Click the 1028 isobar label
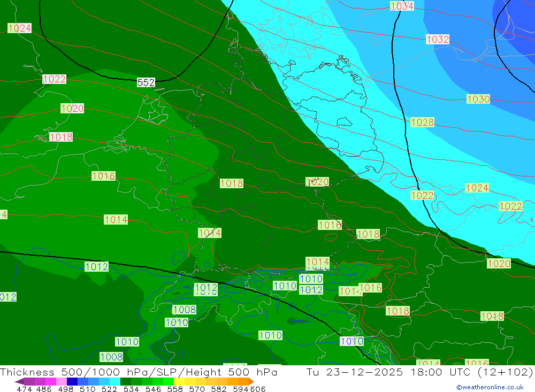The height and width of the screenshot is (392, 535). point(422,122)
